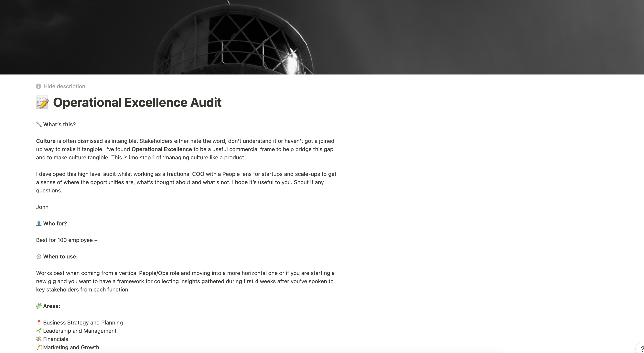Click the pushpin icon beside Business Strategy and Planning
This screenshot has height=353, width=644.
click(39, 323)
